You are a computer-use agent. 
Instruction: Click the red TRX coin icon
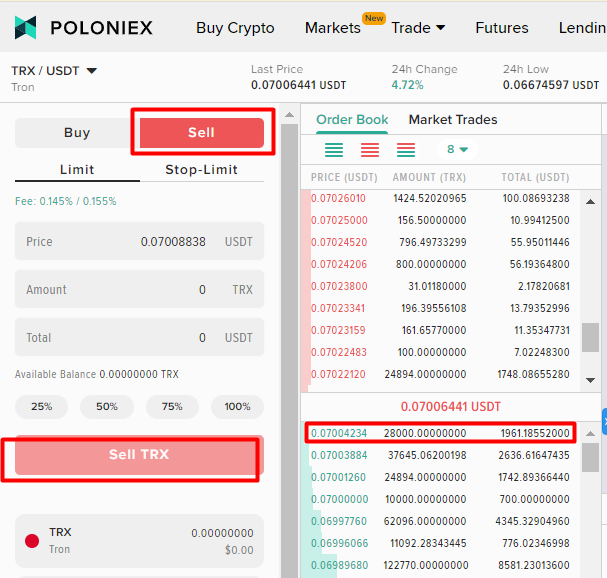click(32, 540)
